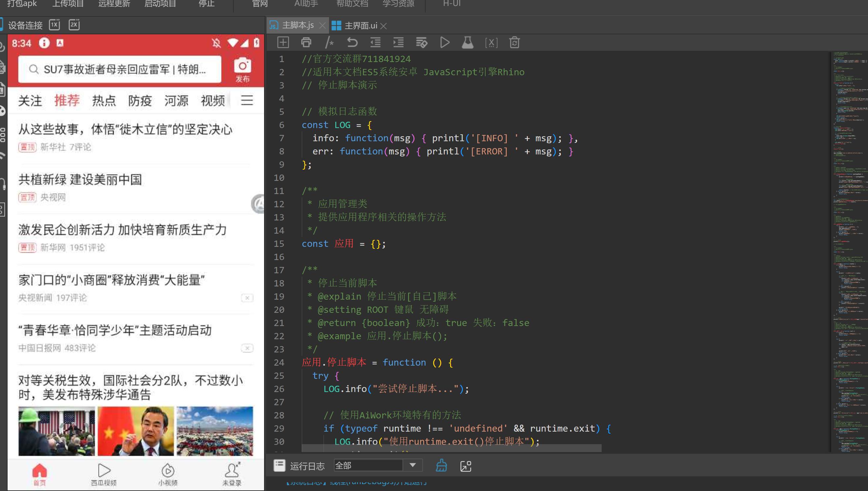
Task: Click the print toolbar icon
Action: pos(306,43)
